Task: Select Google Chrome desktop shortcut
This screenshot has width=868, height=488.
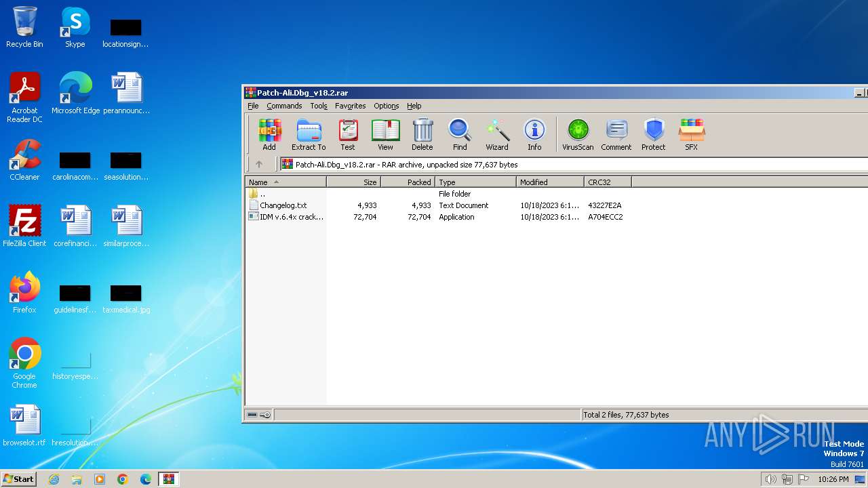Action: pyautogui.click(x=24, y=363)
